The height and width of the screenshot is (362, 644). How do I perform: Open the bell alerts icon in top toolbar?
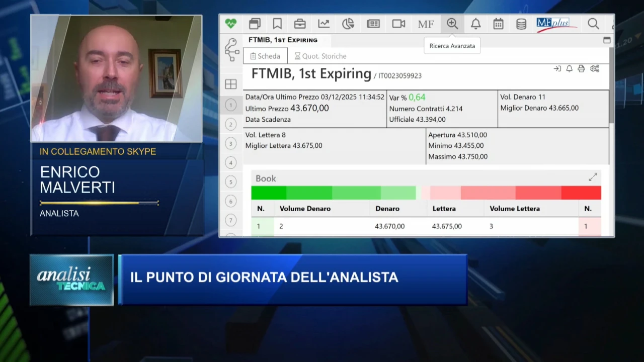coord(475,24)
